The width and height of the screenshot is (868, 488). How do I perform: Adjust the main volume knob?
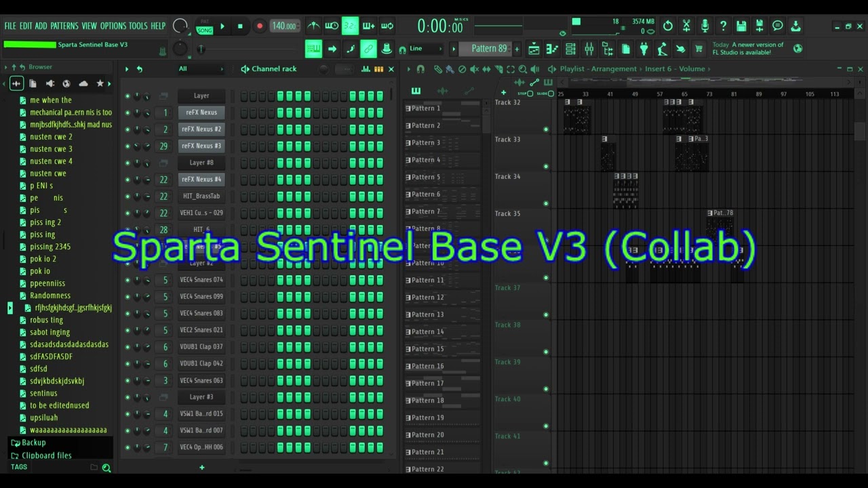[x=180, y=26]
